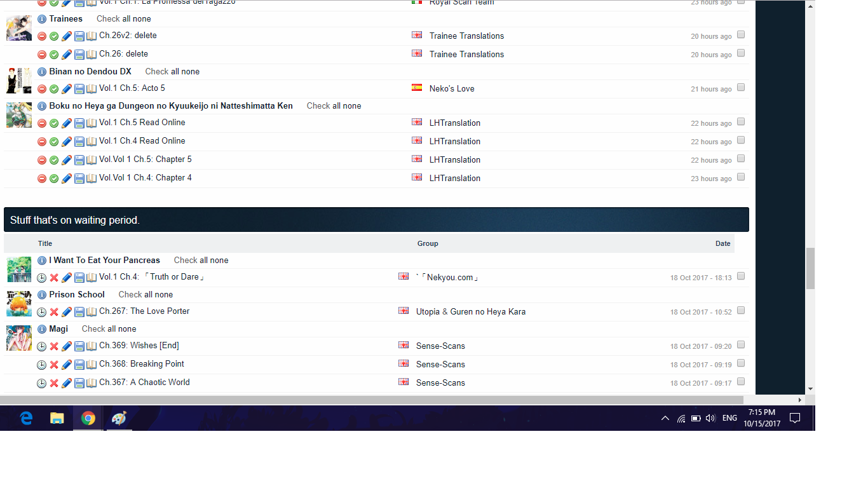Click clock icon for Truth or Dare chapter
The image size is (868, 488).
coord(41,278)
